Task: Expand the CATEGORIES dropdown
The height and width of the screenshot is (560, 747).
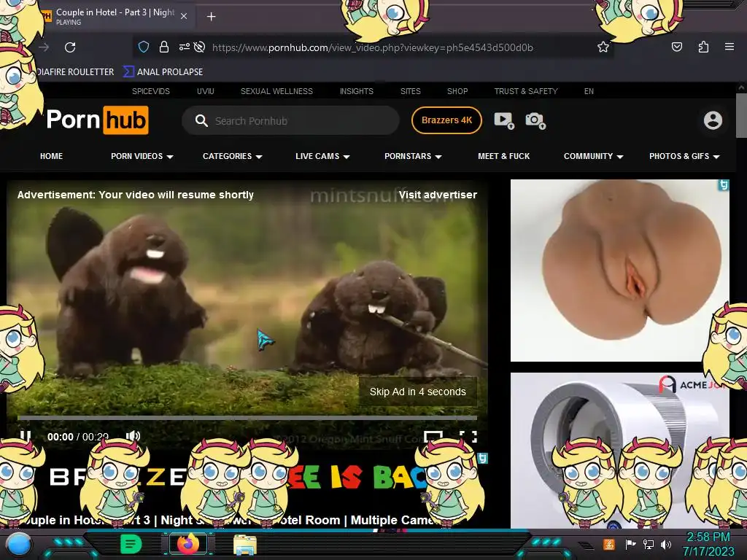Action: coord(233,156)
